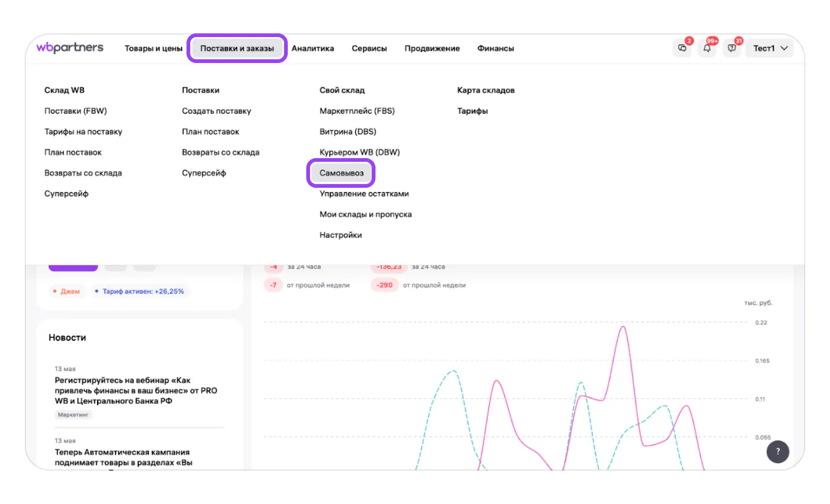830x504 pixels.
Task: Open the Товары и цены menu
Action: pos(153,48)
